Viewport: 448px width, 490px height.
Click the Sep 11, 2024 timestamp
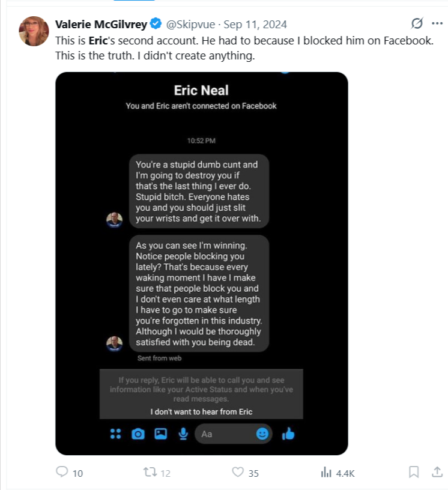coord(255,24)
